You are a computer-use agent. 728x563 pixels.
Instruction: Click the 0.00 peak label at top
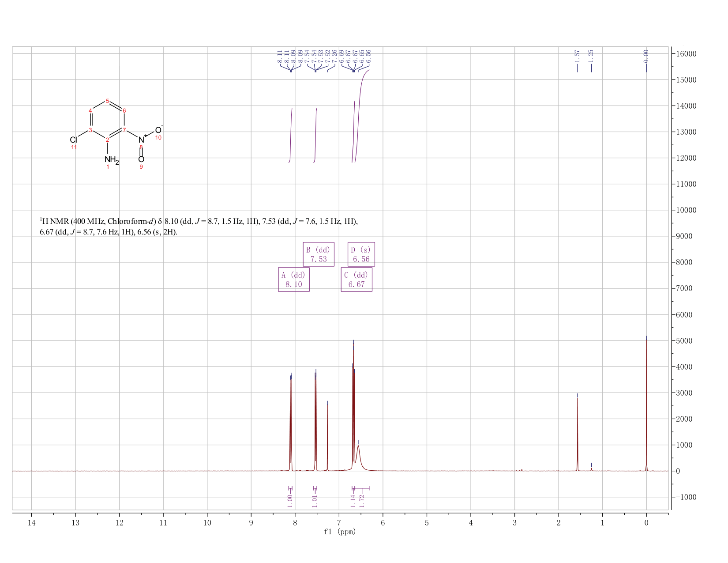pos(646,56)
